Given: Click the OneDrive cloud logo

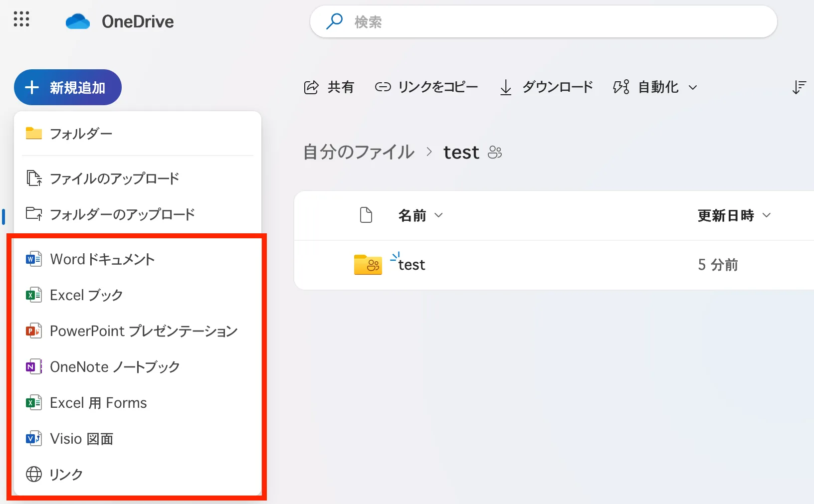Looking at the screenshot, I should coord(78,21).
